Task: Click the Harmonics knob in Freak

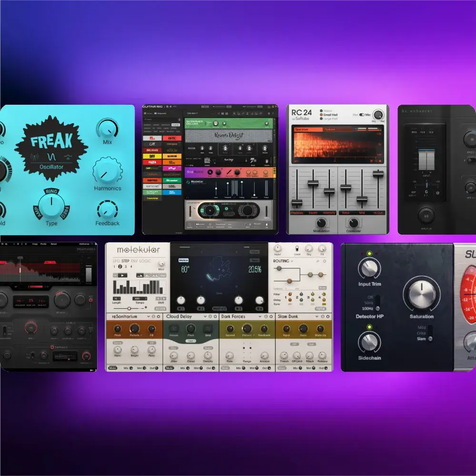Action: [108, 172]
